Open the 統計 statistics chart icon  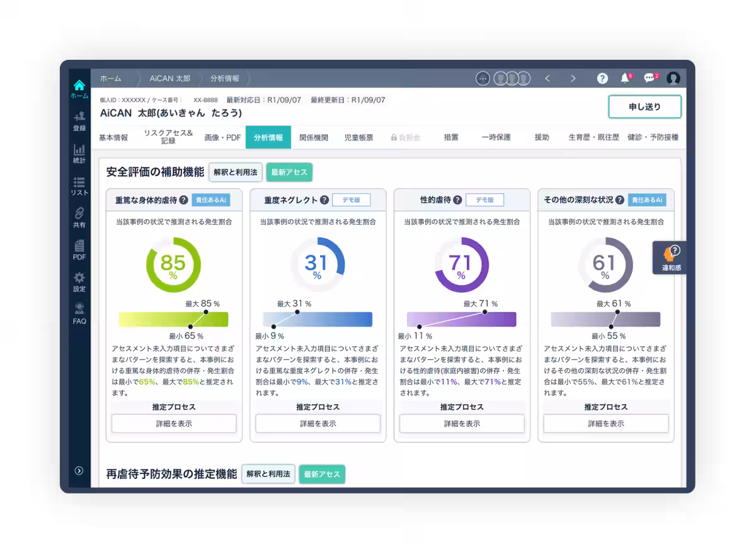click(x=79, y=150)
